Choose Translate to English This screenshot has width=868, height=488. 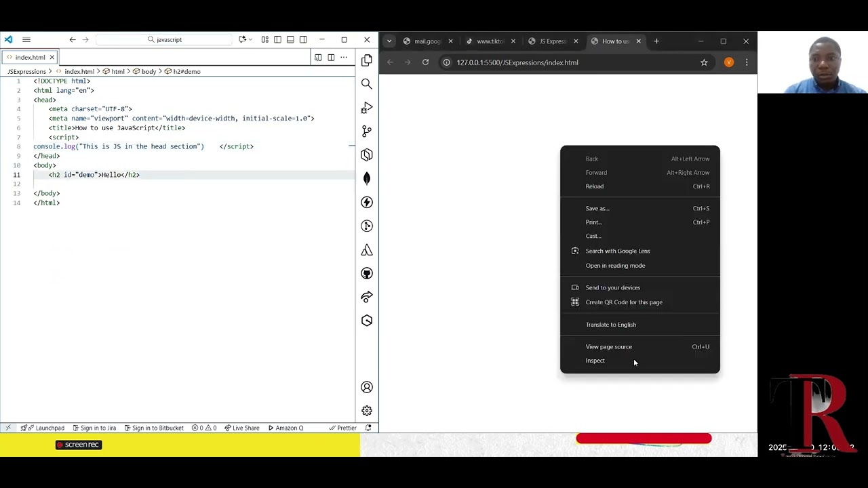tap(640, 325)
